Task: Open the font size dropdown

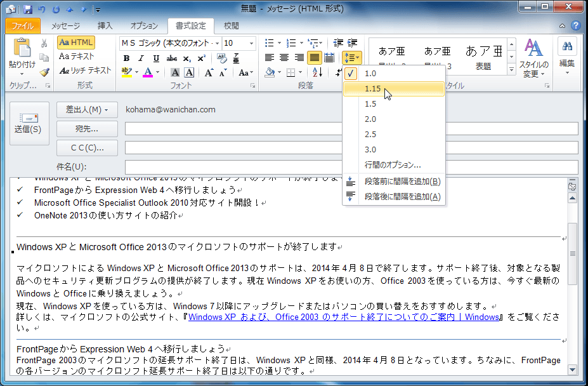Action: tap(251, 44)
